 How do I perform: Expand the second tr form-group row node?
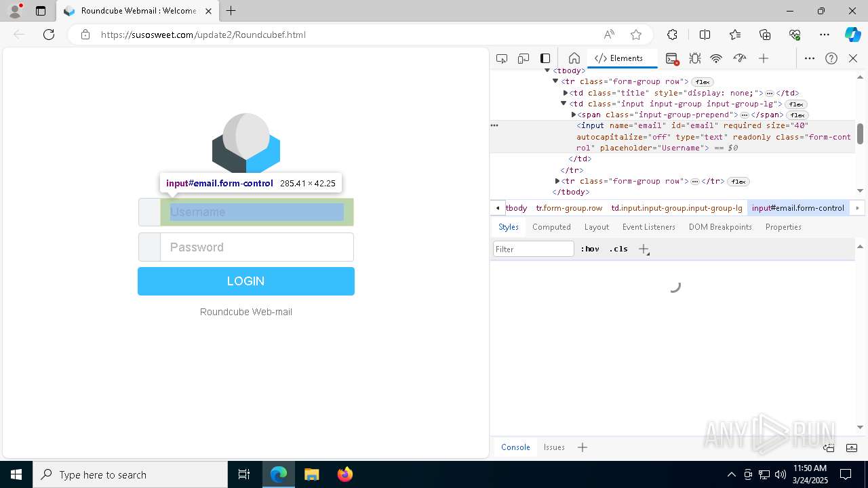coord(557,181)
